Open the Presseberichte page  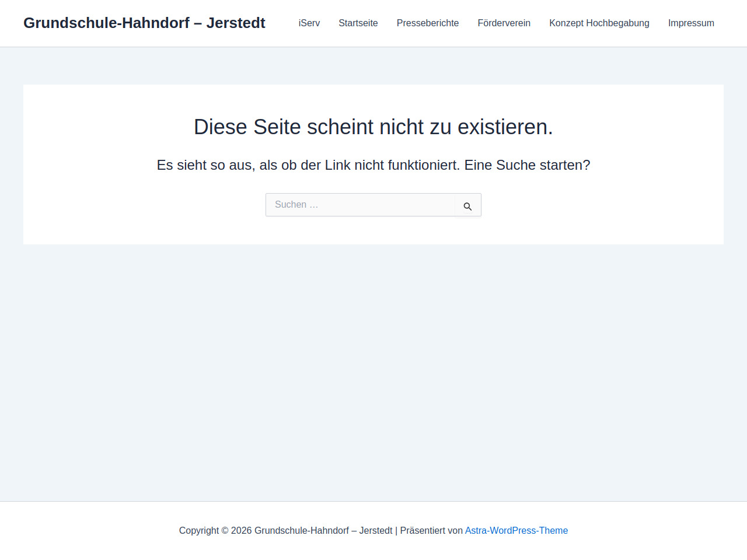pos(427,23)
